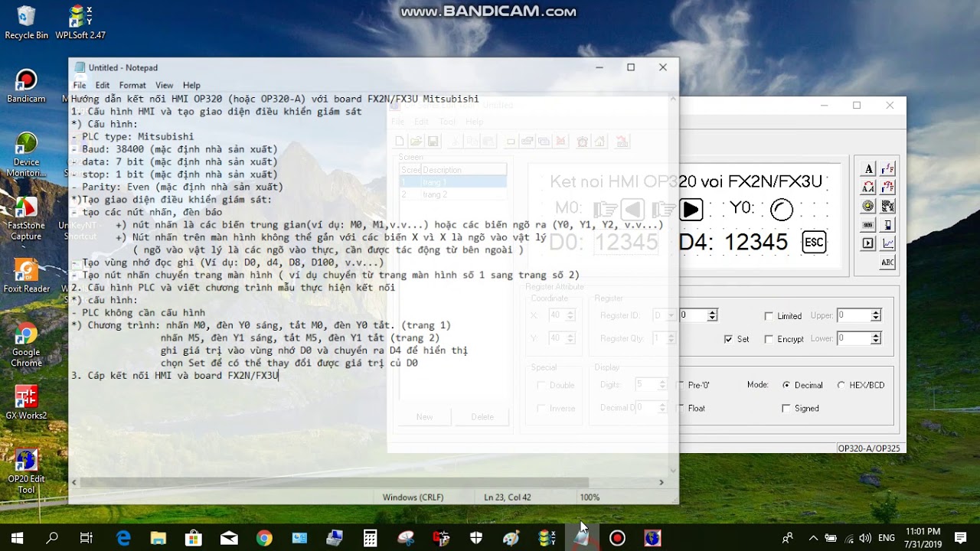Select the D4 value 12345 on the canvas
Viewport: 980px width, 551px height.
tap(756, 243)
